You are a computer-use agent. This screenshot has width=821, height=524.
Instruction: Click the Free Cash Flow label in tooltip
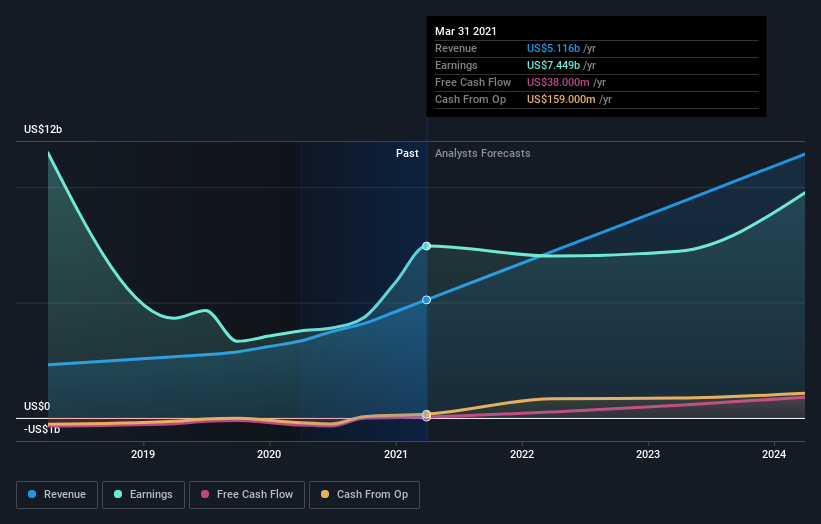coord(473,82)
